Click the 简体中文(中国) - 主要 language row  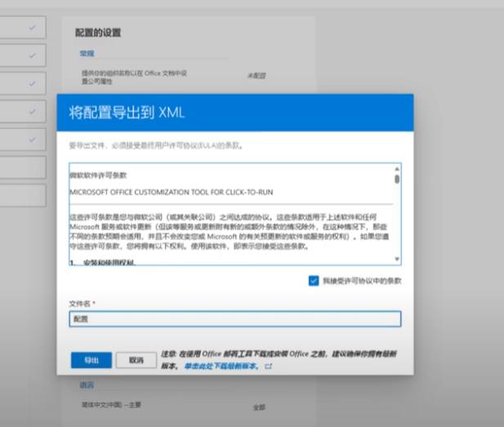tap(111, 405)
